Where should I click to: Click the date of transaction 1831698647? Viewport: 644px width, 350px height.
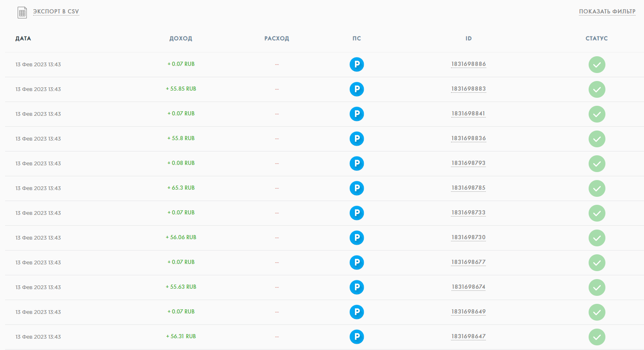38,337
